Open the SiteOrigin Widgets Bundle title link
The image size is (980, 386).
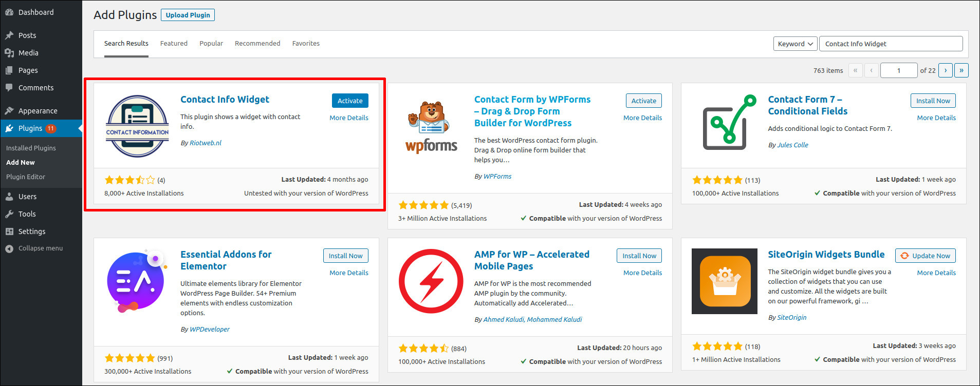coord(826,255)
